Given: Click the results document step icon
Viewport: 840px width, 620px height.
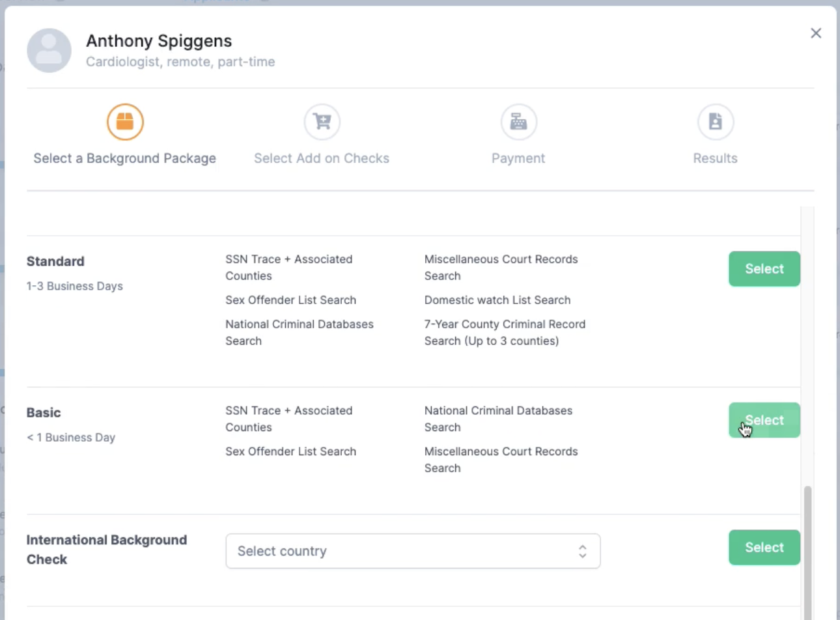Looking at the screenshot, I should (x=715, y=122).
